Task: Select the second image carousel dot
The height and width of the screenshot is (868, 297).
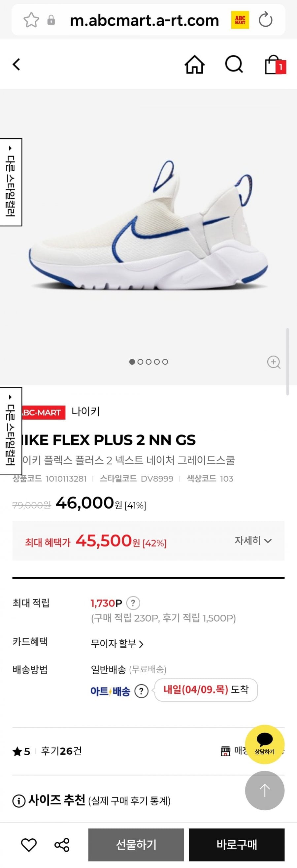Action: (140, 362)
